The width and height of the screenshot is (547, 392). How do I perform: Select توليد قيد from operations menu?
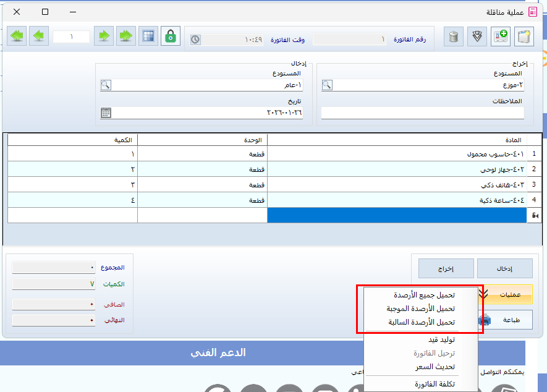click(441, 340)
